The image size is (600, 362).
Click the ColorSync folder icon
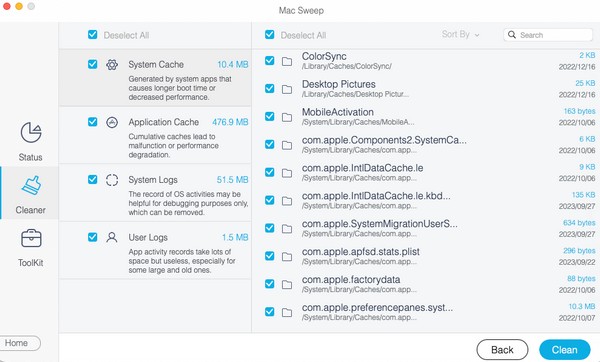click(x=287, y=61)
